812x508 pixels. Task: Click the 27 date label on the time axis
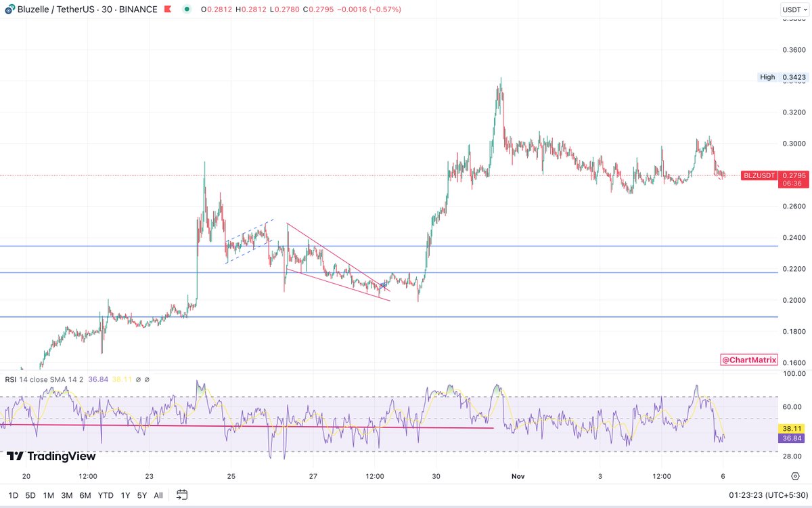pyautogui.click(x=313, y=476)
